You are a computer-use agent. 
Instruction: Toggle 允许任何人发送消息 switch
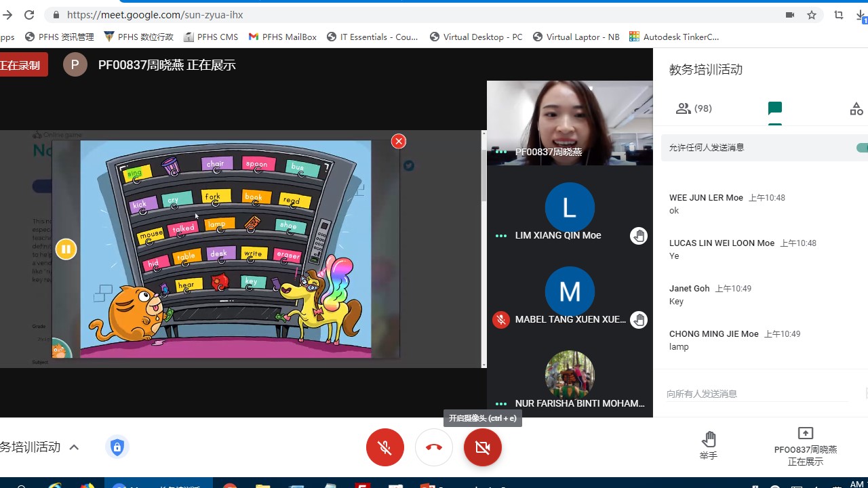click(862, 148)
